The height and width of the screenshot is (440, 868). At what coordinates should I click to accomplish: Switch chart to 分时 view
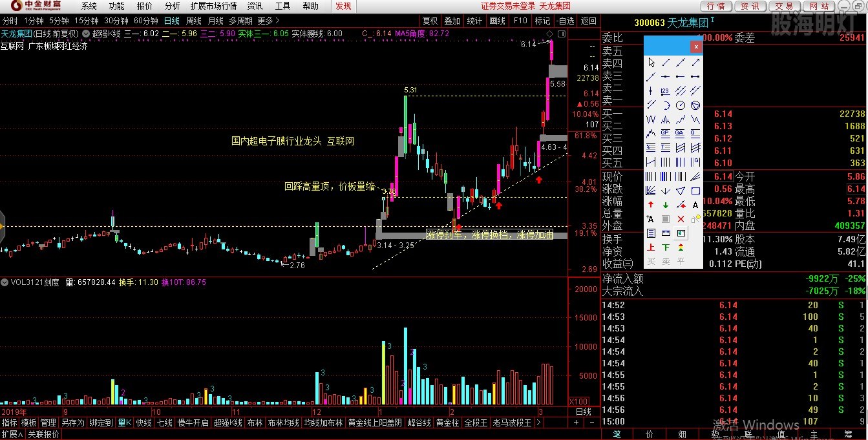[10, 21]
